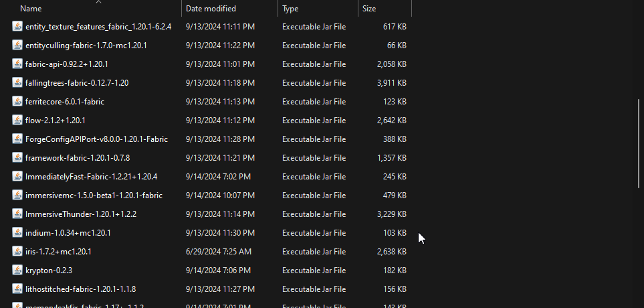Select the ImmediatelyFast-Fabric-1.2.21+1.20.4 file name

click(x=91, y=177)
